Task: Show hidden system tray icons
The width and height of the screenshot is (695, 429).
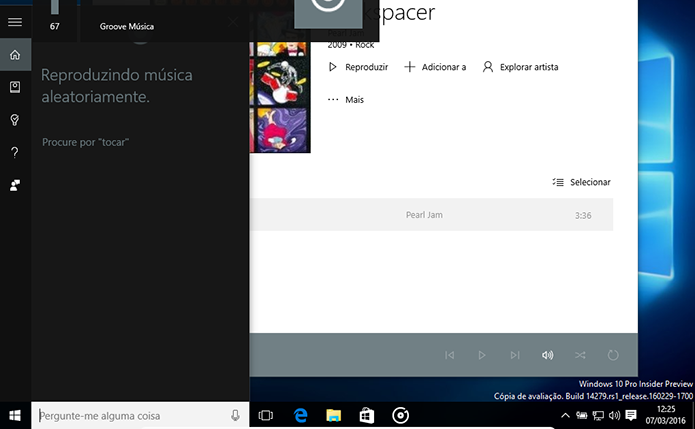Action: [x=565, y=415]
